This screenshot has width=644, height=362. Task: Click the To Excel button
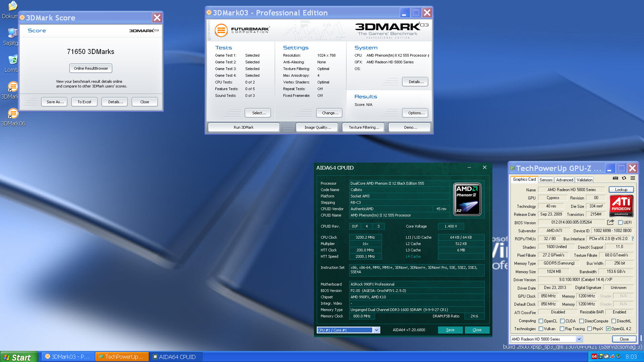coord(84,102)
